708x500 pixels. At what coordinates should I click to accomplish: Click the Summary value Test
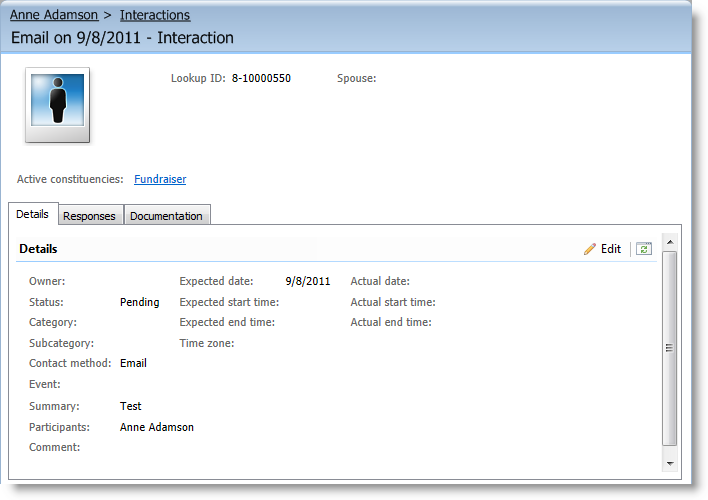click(x=130, y=406)
